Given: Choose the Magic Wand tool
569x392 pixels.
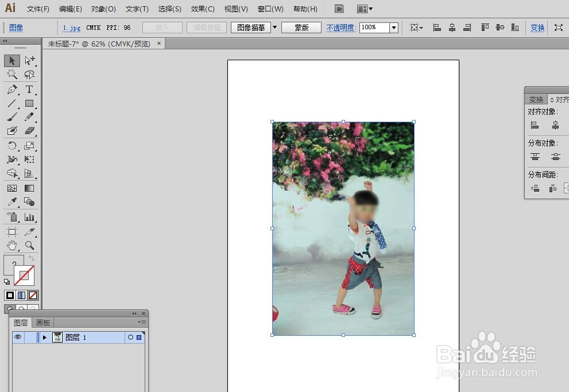Looking at the screenshot, I should (x=12, y=75).
